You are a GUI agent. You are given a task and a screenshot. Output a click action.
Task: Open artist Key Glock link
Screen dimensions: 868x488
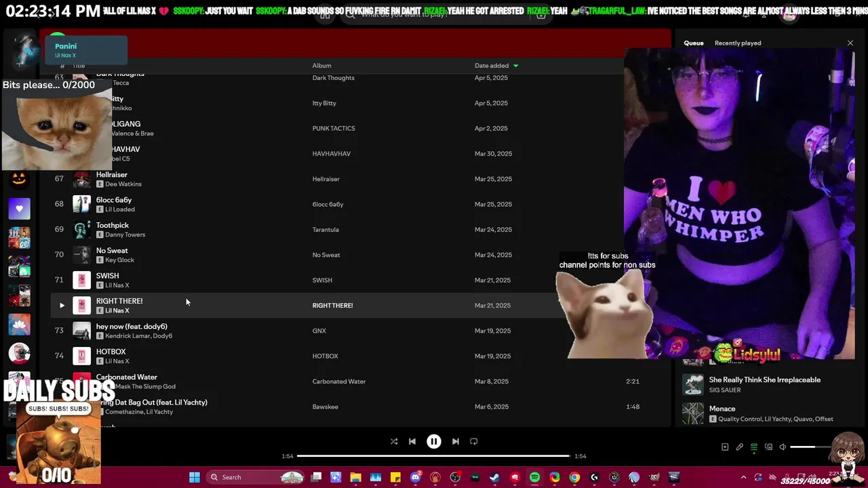(x=119, y=260)
